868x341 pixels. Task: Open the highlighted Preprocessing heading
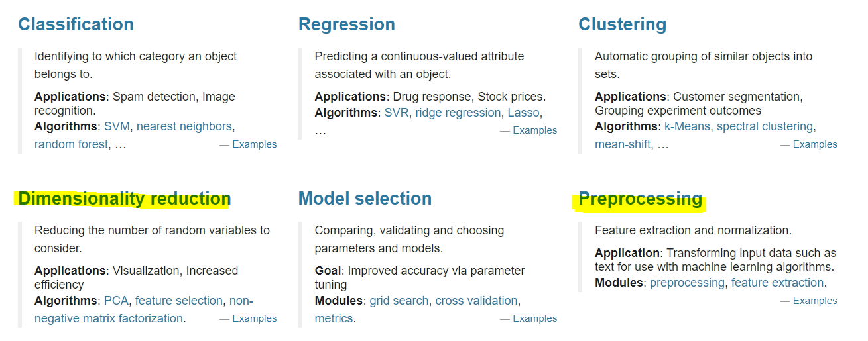point(640,199)
